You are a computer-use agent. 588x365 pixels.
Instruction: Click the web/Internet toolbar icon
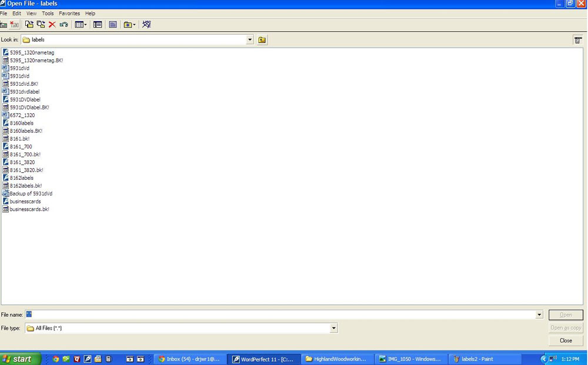(x=146, y=25)
